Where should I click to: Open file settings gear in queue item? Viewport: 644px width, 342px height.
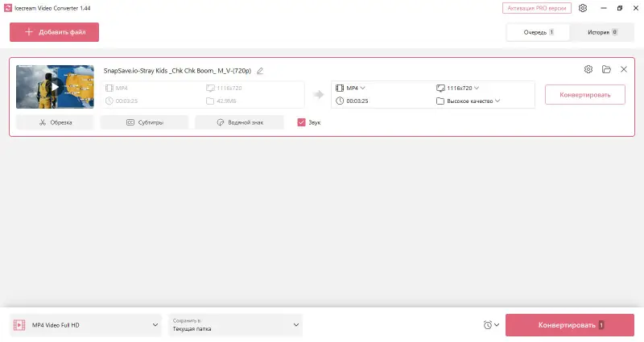tap(588, 69)
